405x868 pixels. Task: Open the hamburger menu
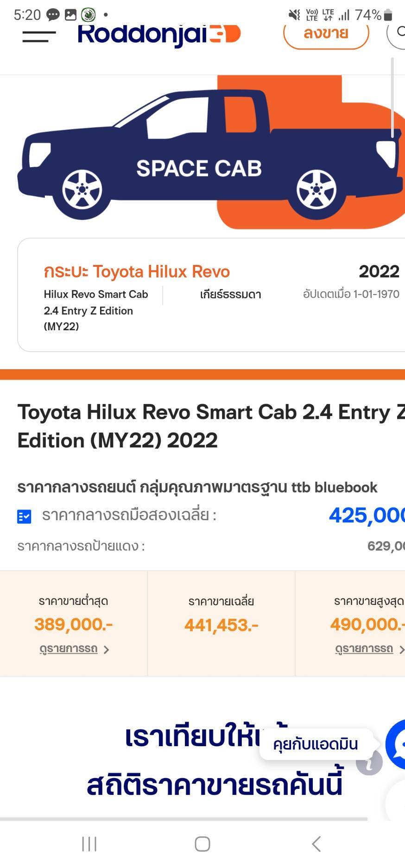point(39,36)
